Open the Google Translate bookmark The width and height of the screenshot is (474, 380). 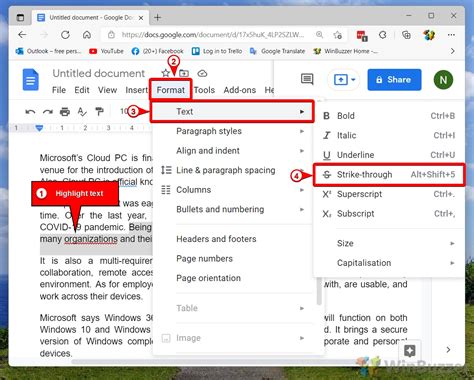(278, 51)
